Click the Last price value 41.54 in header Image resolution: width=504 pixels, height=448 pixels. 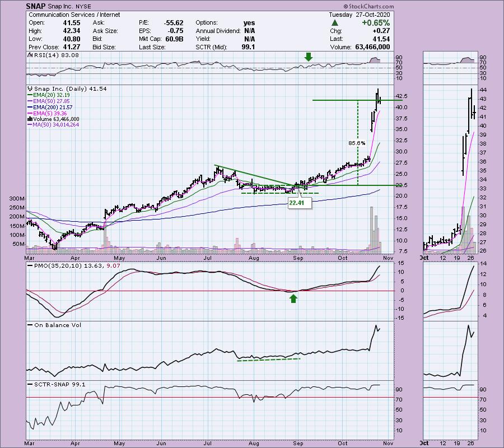click(x=381, y=39)
